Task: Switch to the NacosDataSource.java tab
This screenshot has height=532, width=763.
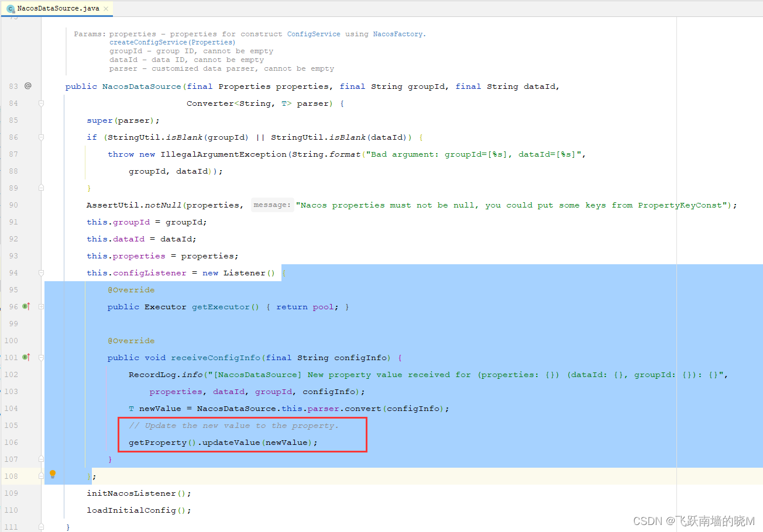Action: (x=57, y=8)
